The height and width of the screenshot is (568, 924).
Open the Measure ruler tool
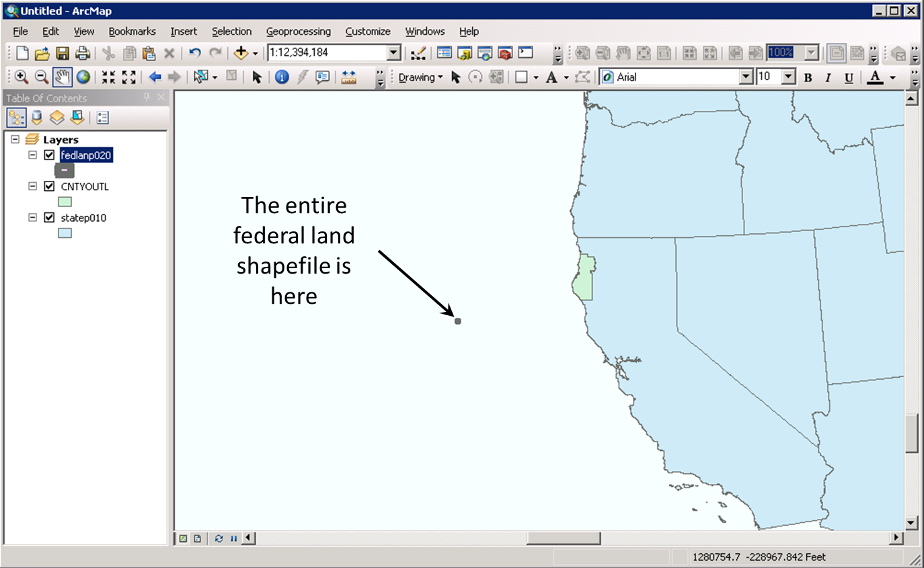tap(348, 77)
